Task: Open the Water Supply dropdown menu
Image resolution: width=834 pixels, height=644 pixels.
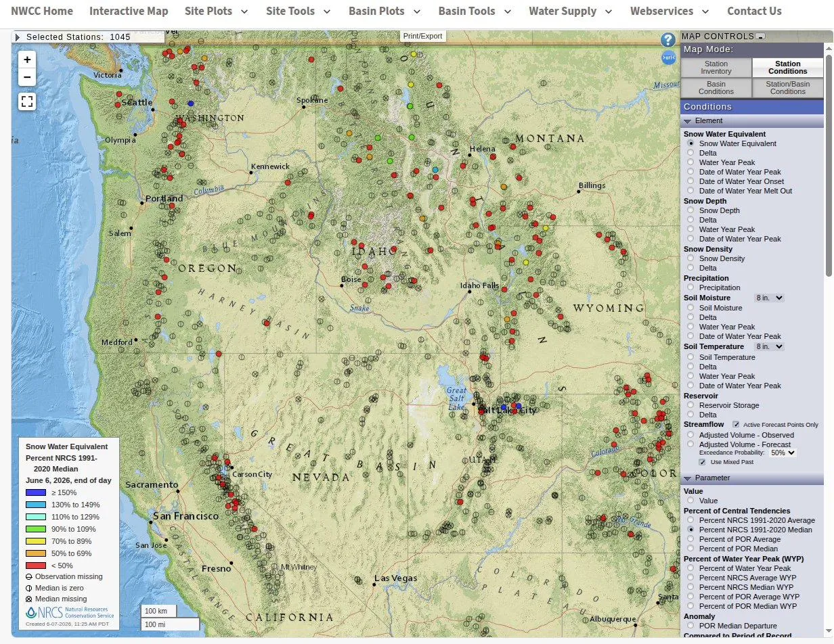Action: click(x=570, y=11)
